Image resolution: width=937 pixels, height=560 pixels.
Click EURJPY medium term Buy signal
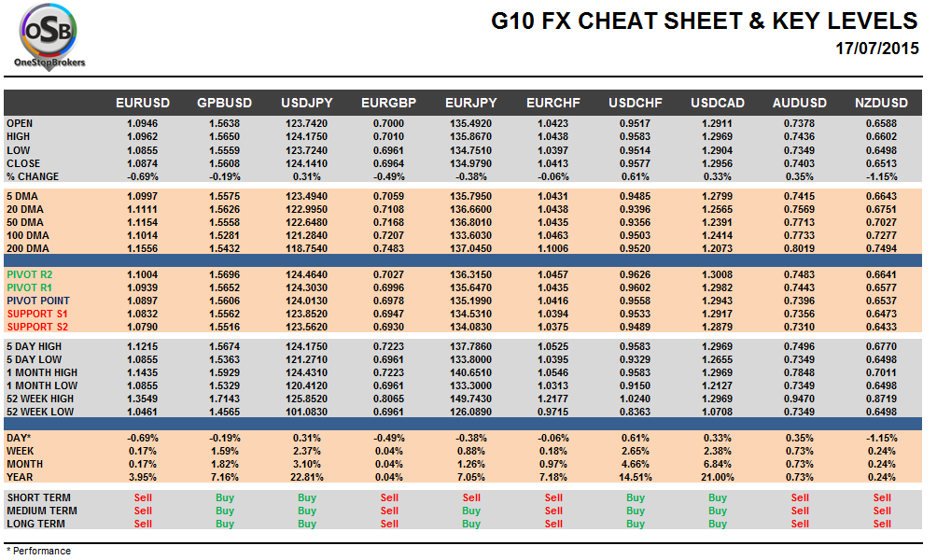tap(471, 511)
